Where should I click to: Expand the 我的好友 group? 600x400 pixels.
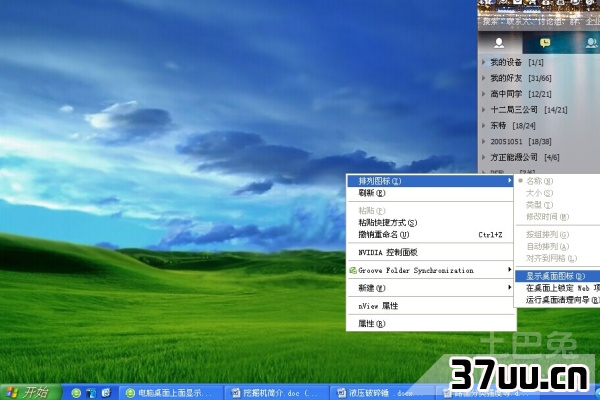point(517,78)
